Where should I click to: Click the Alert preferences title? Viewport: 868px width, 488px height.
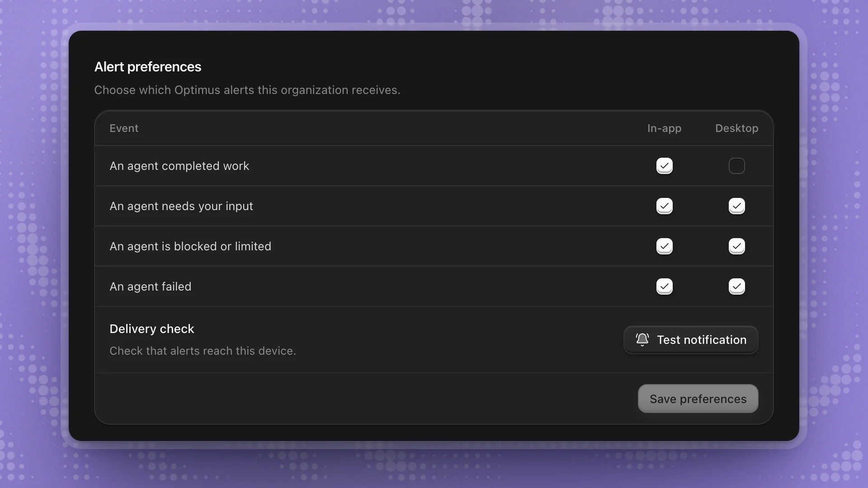click(148, 67)
